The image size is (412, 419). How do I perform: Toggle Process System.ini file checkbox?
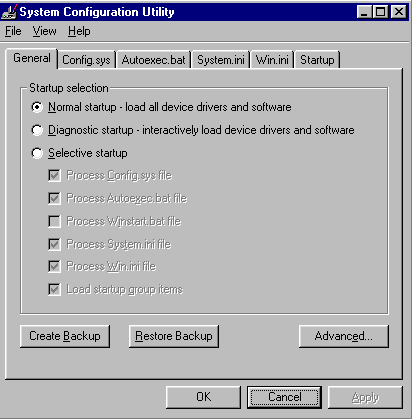(x=54, y=244)
